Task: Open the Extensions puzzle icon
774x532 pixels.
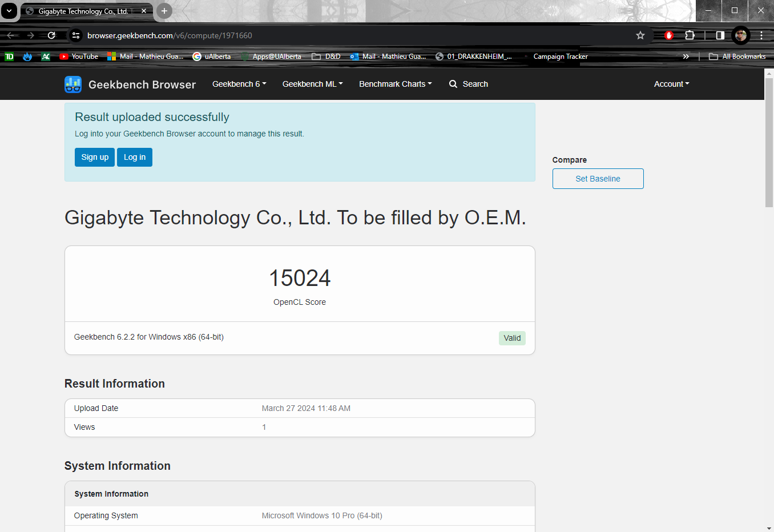Action: coord(690,35)
